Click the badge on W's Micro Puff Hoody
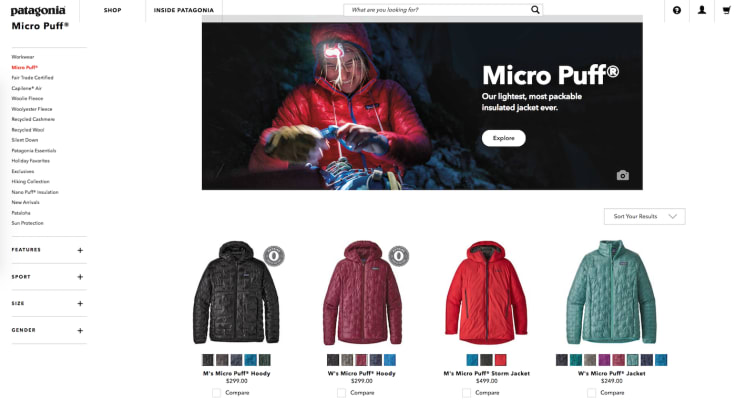 [x=399, y=256]
